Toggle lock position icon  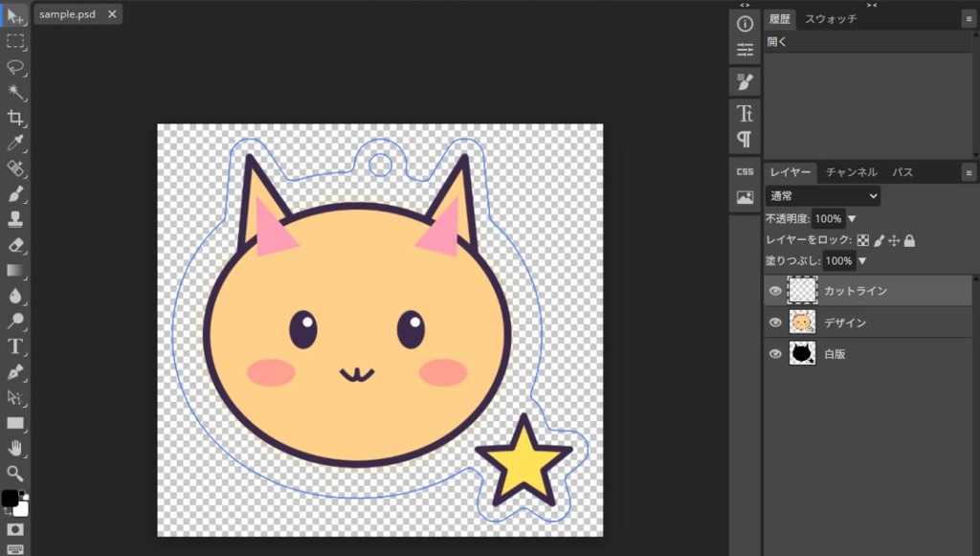[x=894, y=240]
